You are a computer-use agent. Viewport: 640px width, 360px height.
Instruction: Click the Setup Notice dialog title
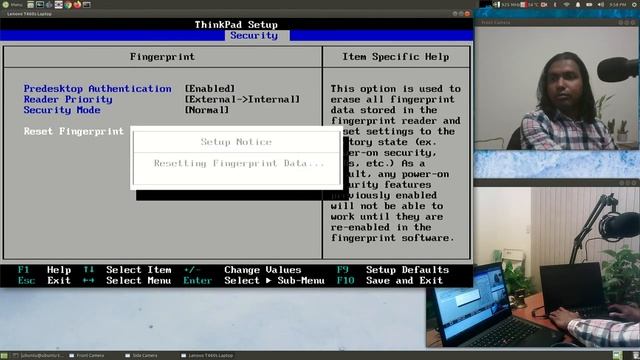point(236,142)
